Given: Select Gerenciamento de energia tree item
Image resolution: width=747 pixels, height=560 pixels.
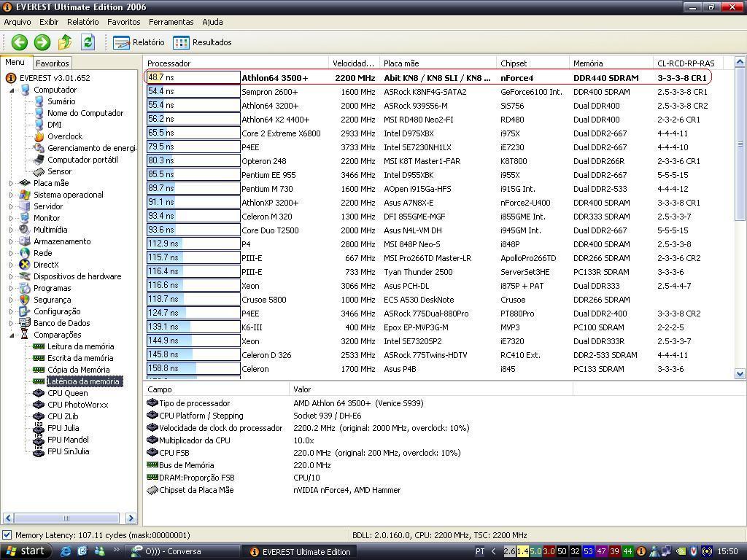Looking at the screenshot, I should [x=91, y=148].
